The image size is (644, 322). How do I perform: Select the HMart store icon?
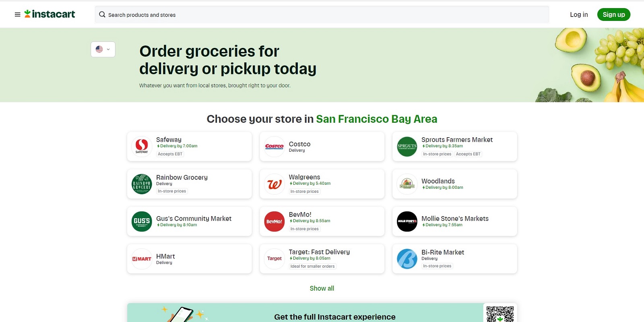(141, 259)
